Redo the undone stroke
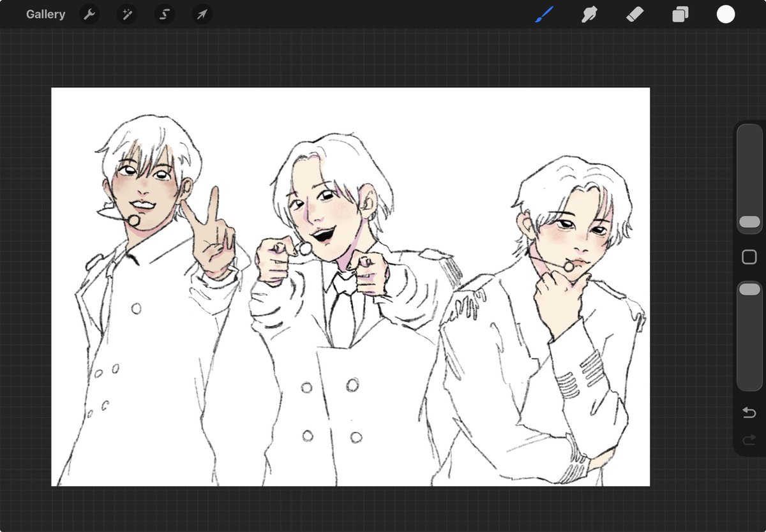 [x=749, y=439]
